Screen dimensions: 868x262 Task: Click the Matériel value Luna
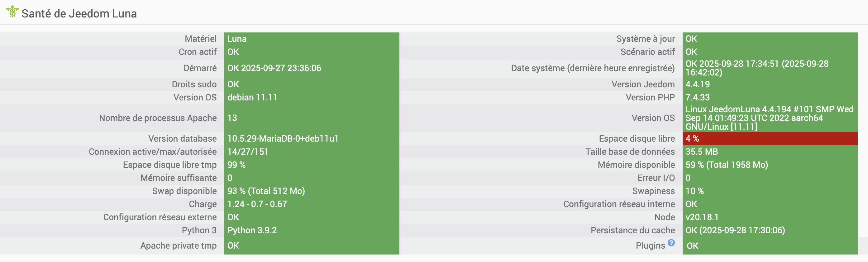[x=237, y=39]
